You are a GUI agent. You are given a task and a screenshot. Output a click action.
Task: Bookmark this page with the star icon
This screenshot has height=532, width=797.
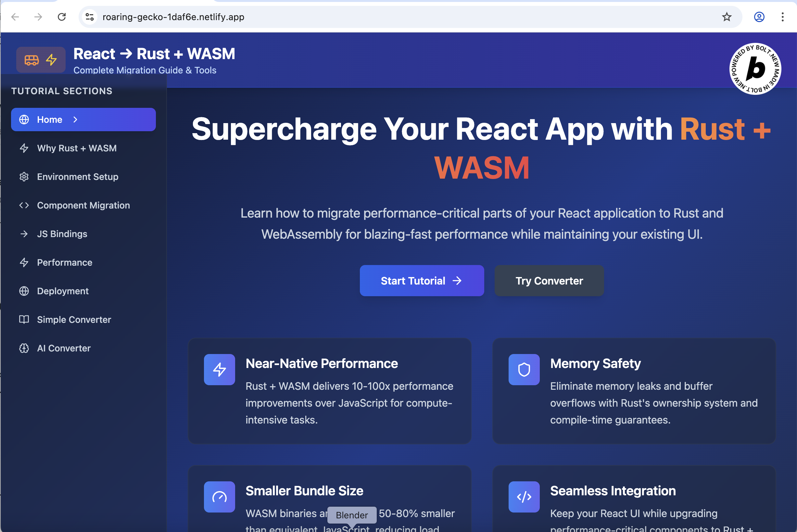(x=727, y=17)
